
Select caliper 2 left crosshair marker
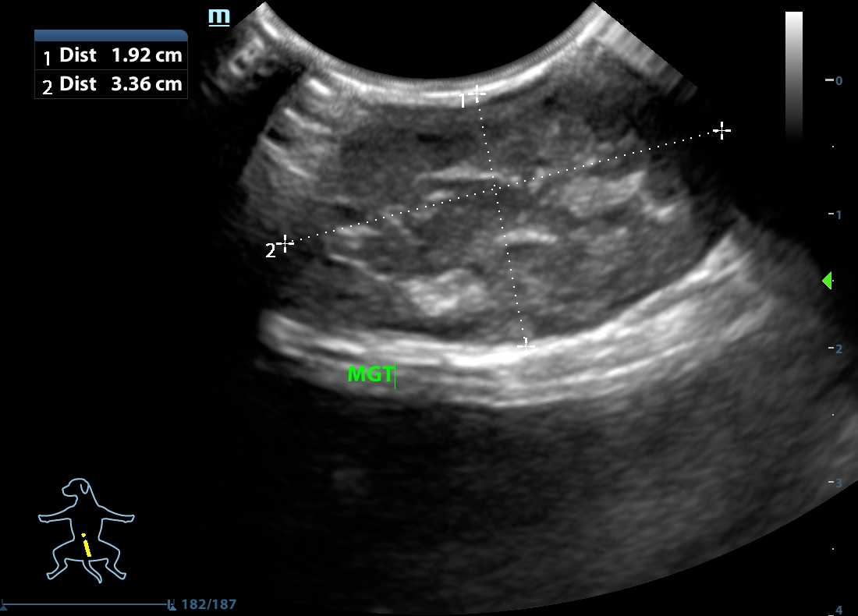click(285, 243)
